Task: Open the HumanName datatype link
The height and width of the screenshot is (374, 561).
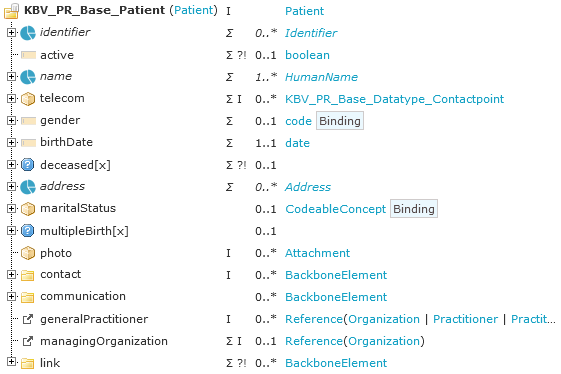Action: (x=321, y=77)
